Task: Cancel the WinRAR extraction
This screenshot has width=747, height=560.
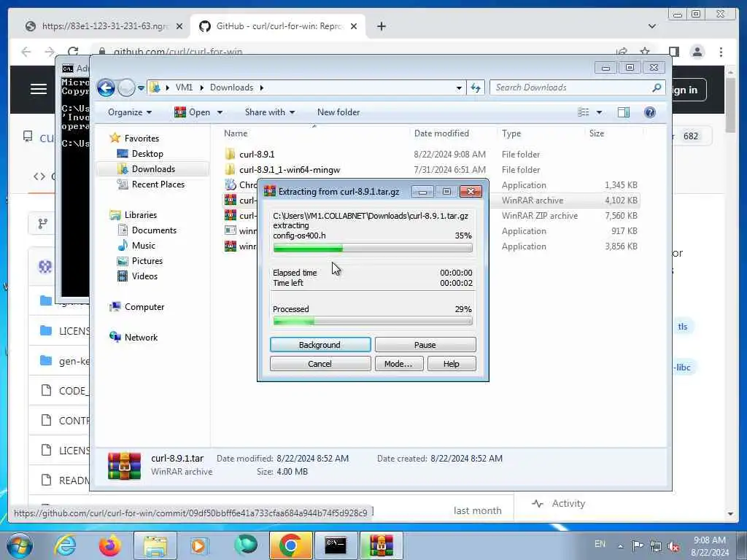Action: pos(320,364)
